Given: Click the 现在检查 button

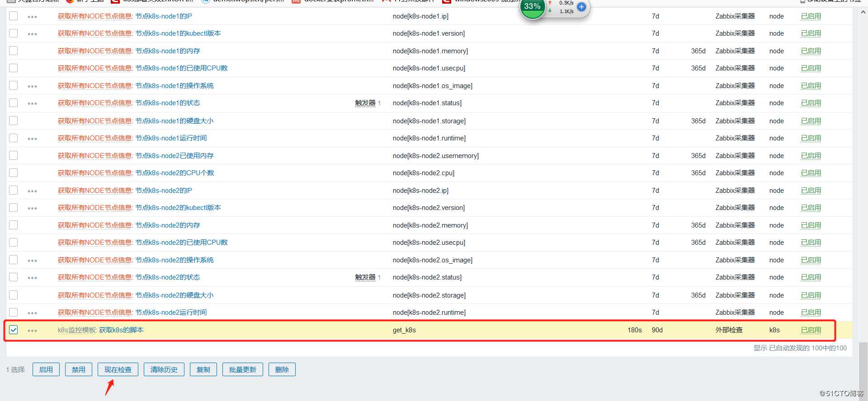Looking at the screenshot, I should click(118, 369).
